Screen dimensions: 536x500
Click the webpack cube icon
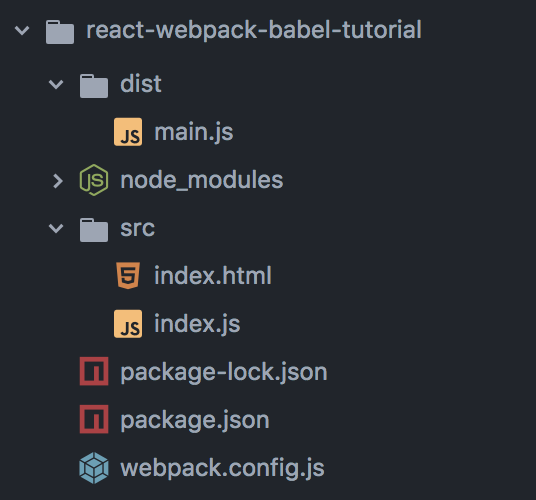94,468
